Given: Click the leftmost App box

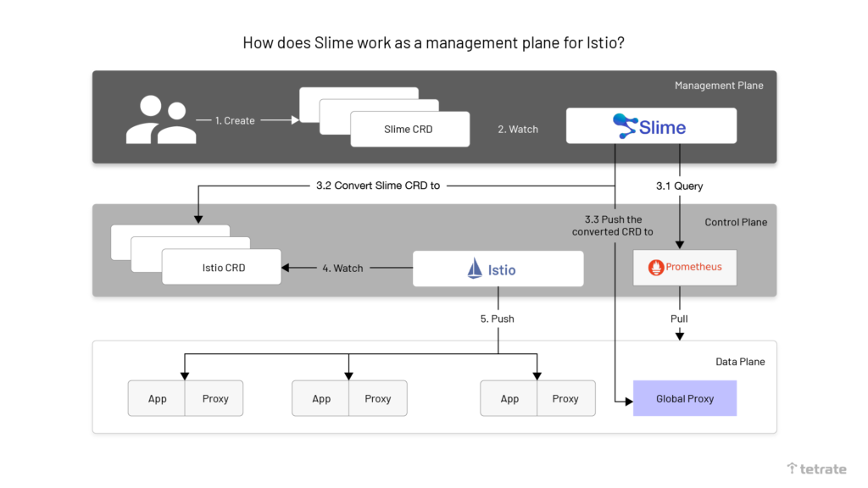Looking at the screenshot, I should tap(157, 398).
